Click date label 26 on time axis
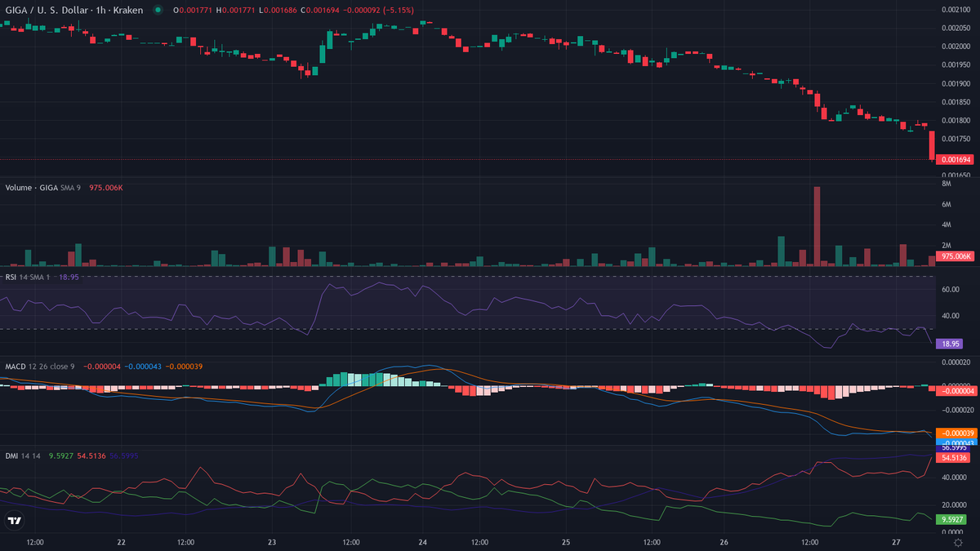 724,542
